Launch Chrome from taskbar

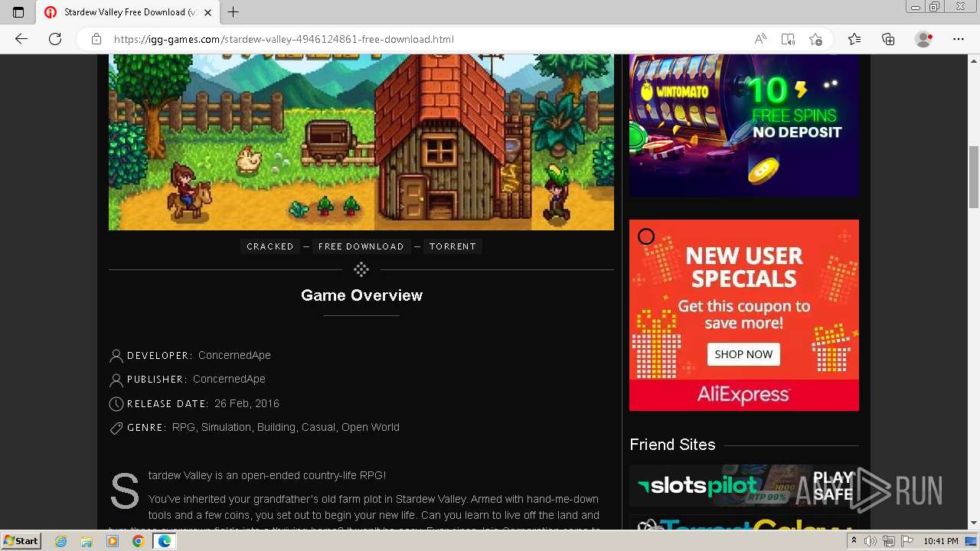coord(138,541)
